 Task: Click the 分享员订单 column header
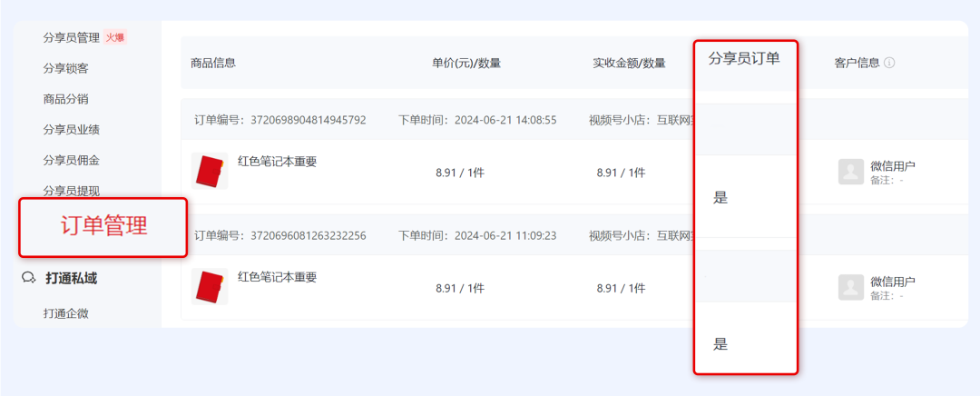pos(744,59)
